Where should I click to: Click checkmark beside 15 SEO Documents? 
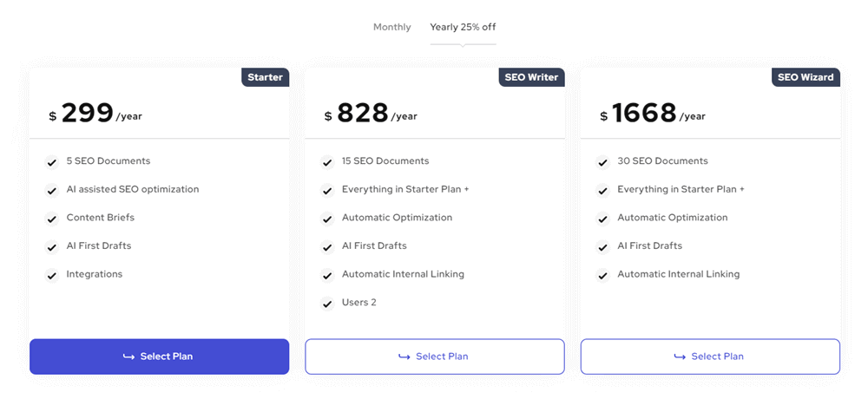(x=327, y=163)
